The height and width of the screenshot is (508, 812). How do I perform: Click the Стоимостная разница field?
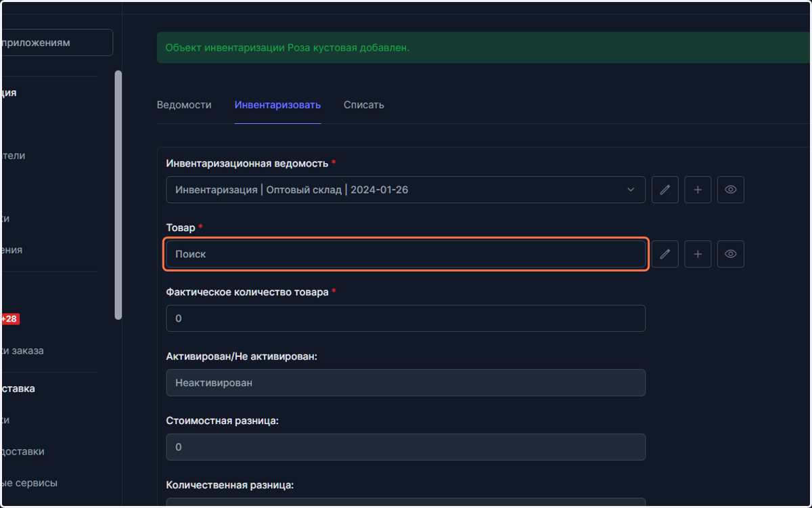[405, 447]
